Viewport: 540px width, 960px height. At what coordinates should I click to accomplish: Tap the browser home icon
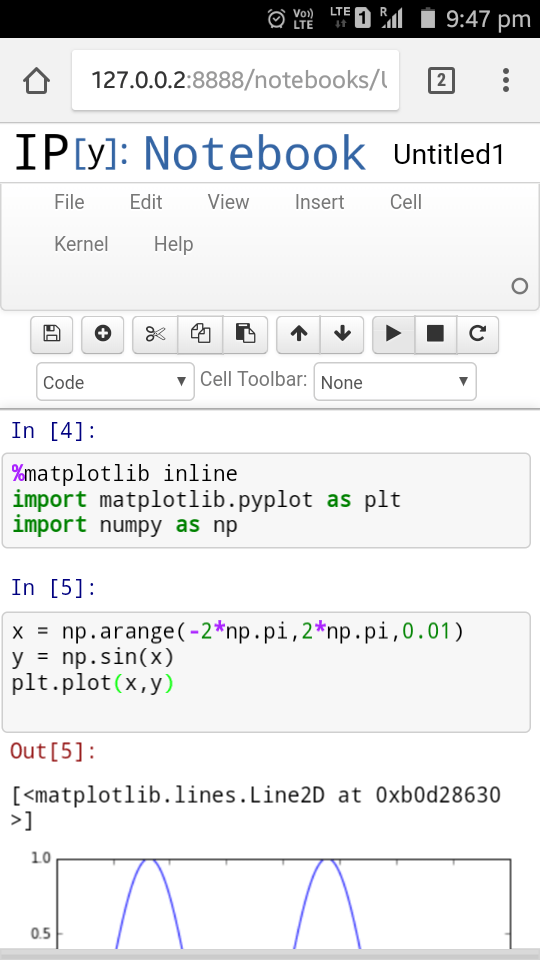[36, 80]
